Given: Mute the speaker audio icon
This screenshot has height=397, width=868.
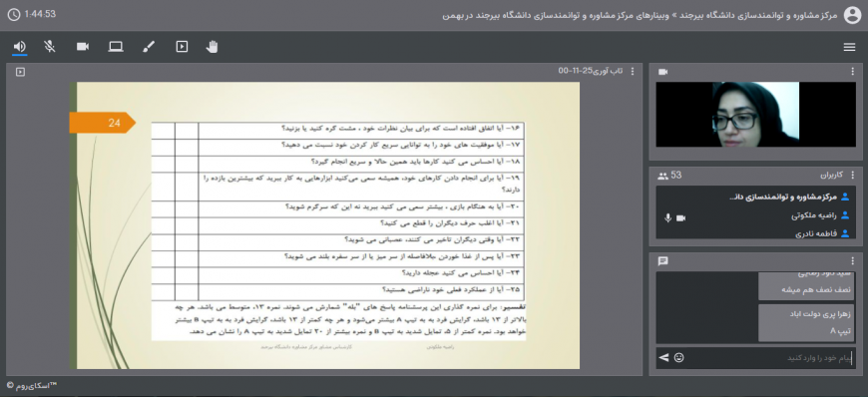Looking at the screenshot, I should (19, 47).
